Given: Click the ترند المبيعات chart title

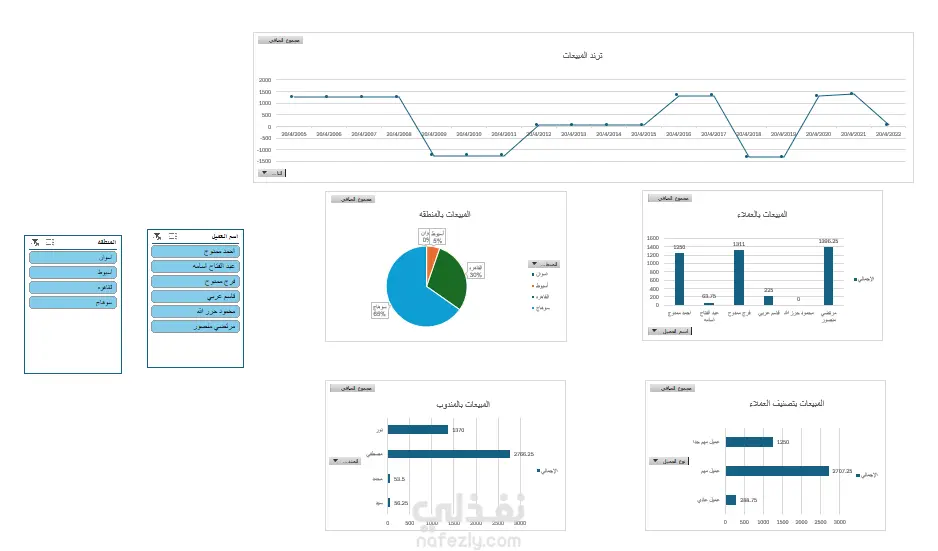Looking at the screenshot, I should tap(582, 55).
